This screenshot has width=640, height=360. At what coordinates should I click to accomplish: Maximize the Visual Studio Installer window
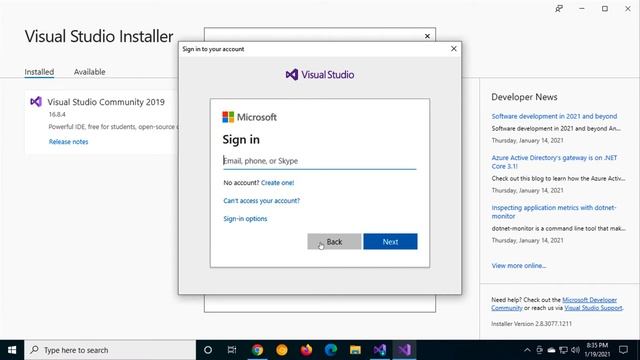coord(605,9)
